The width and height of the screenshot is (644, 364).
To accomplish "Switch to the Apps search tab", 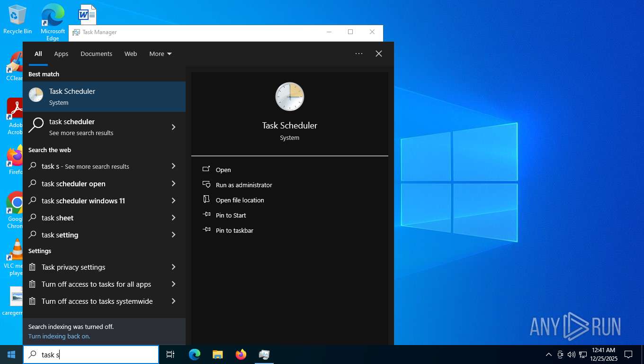I will (x=61, y=54).
